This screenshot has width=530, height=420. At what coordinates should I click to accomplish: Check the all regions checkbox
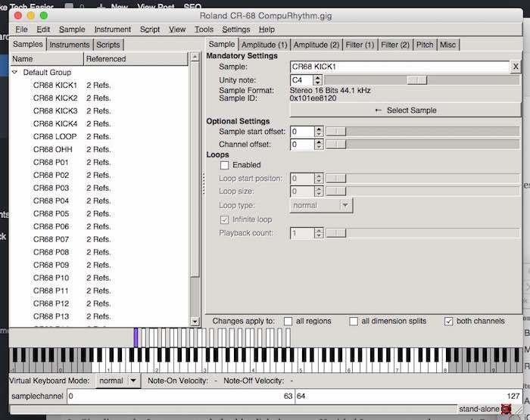click(x=288, y=321)
